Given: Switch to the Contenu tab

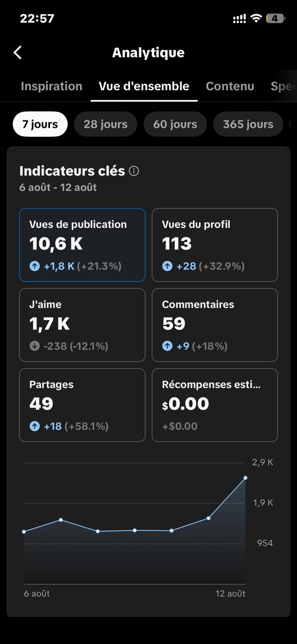Looking at the screenshot, I should coord(230,86).
